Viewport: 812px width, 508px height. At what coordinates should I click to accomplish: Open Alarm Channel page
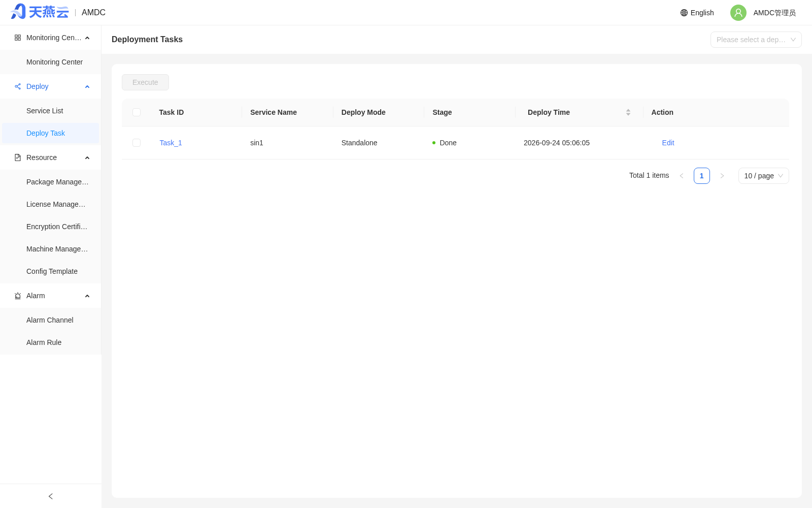click(51, 320)
